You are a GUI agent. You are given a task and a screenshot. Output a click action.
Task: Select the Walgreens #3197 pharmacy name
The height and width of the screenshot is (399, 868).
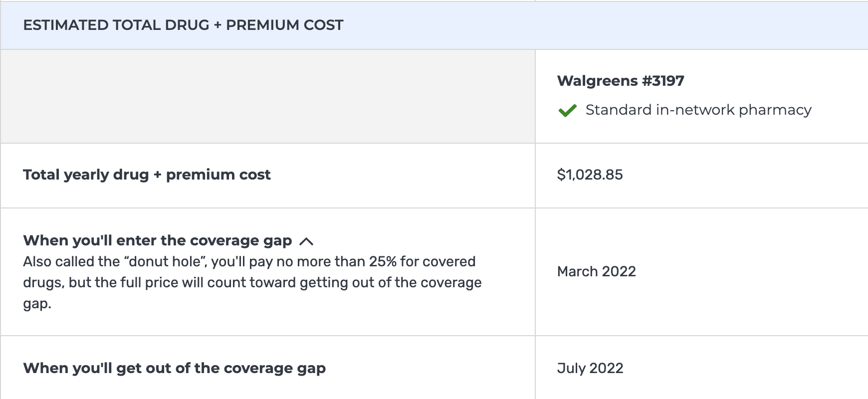tap(620, 81)
